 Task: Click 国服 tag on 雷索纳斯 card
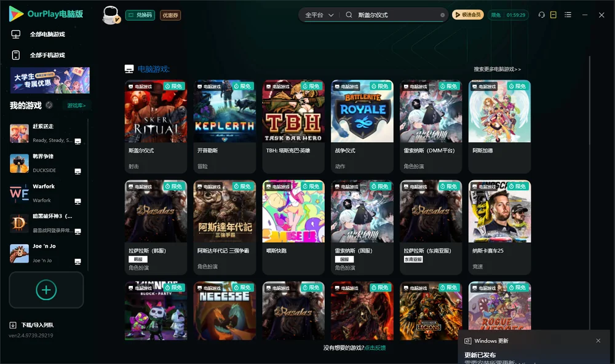pos(344,259)
